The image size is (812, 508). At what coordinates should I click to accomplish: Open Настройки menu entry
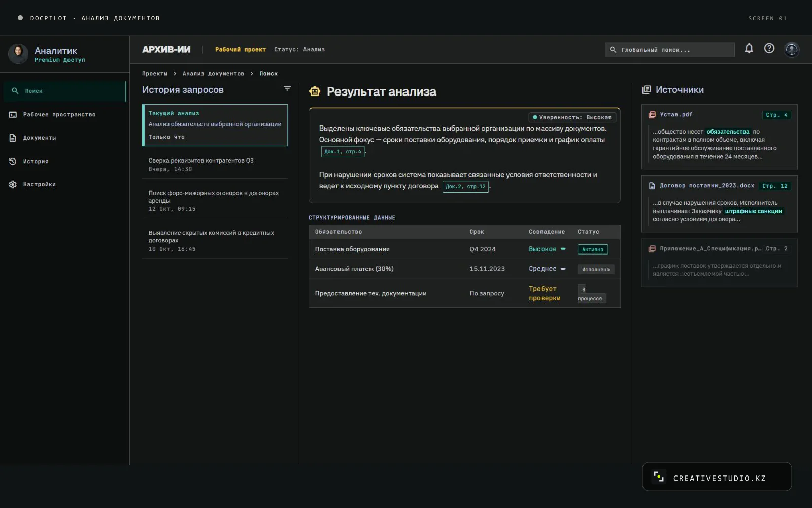coord(65,185)
